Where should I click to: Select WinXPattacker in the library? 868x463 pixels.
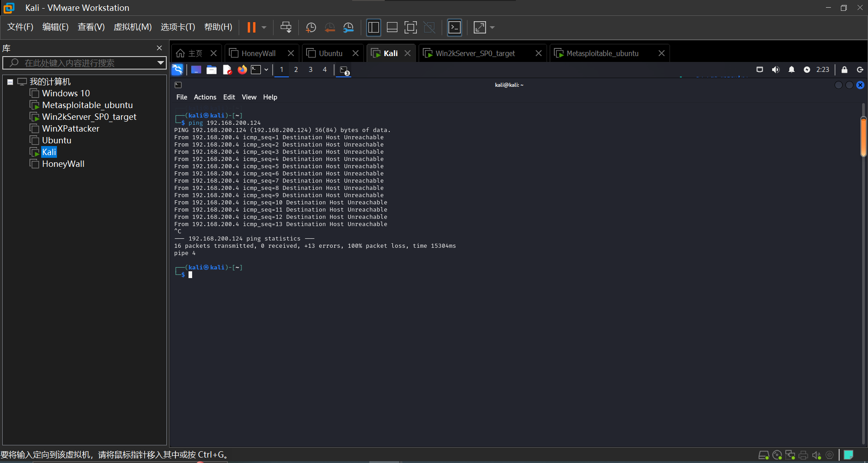tap(71, 128)
